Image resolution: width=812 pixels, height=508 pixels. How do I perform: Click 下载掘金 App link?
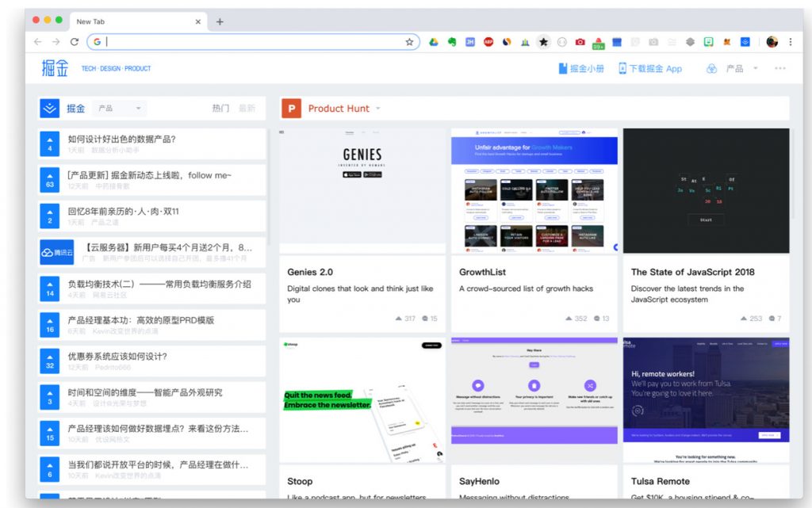pyautogui.click(x=650, y=68)
